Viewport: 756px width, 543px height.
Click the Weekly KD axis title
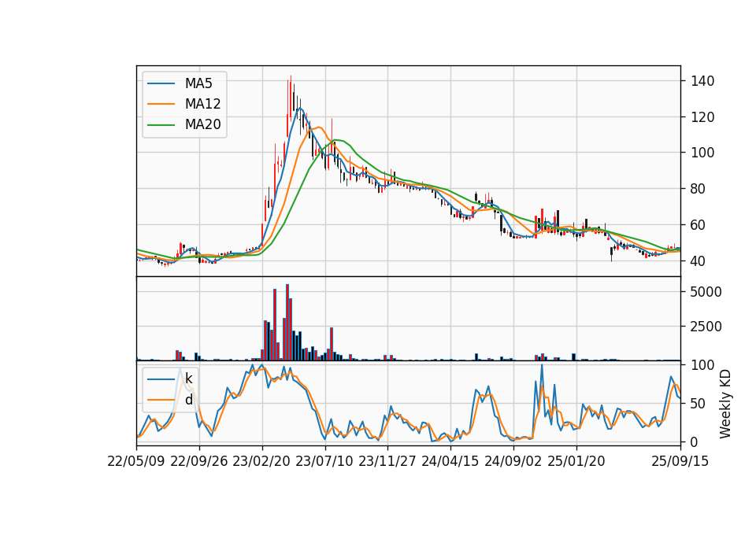pos(725,404)
